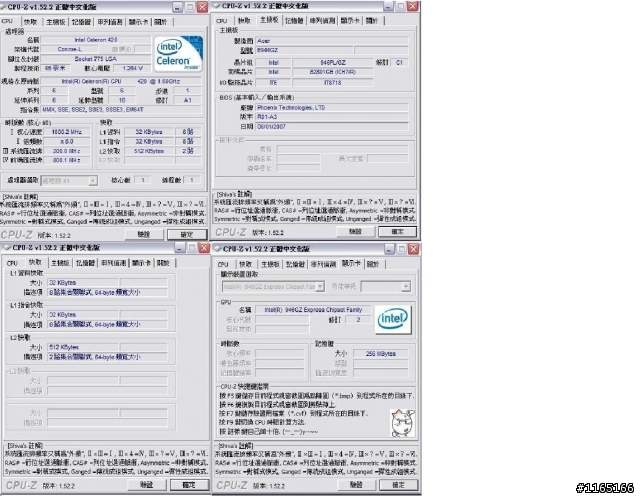Open 關於 tab in the cache window
Image resolution: width=640 pixels, height=496 pixels.
(x=163, y=263)
